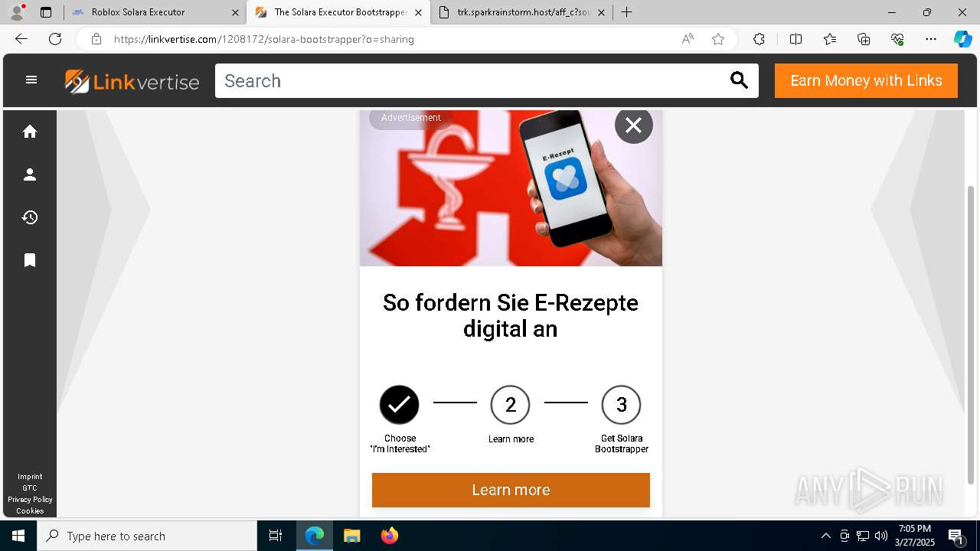The height and width of the screenshot is (551, 980).
Task: Open a new browser tab
Action: (x=627, y=12)
